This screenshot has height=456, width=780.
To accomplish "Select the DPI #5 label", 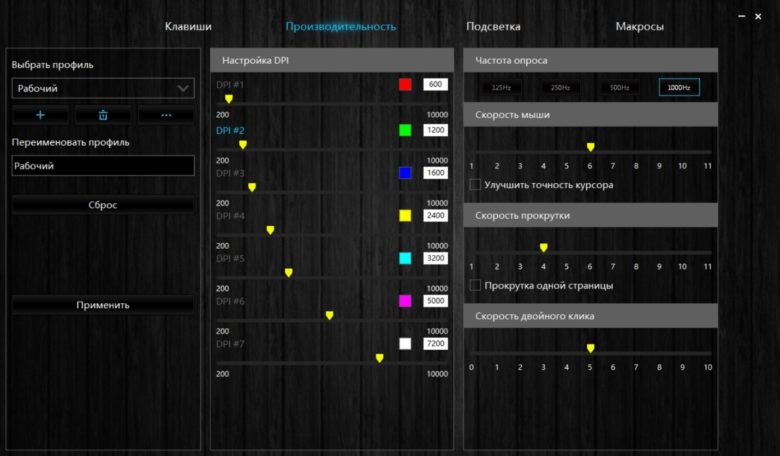I will point(230,259).
